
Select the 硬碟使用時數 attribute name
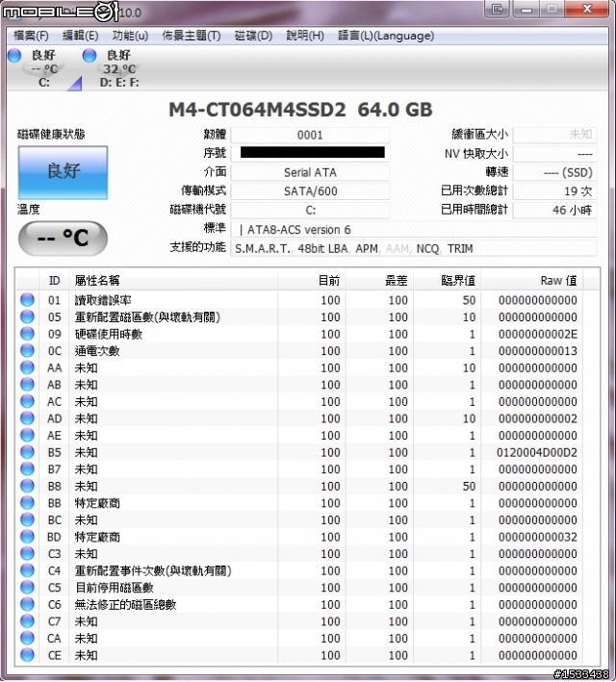pyautogui.click(x=109, y=334)
